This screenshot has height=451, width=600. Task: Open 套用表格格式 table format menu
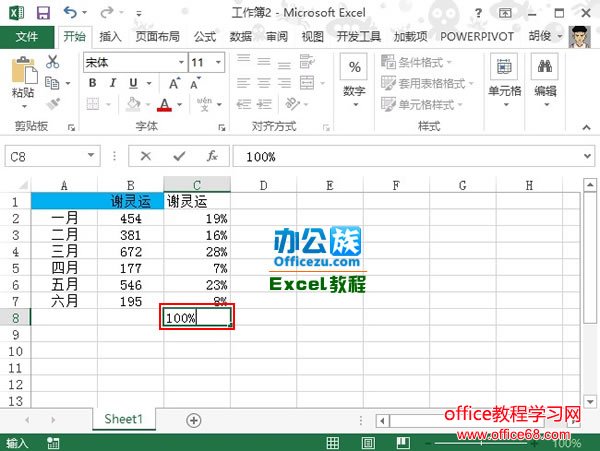[427, 83]
